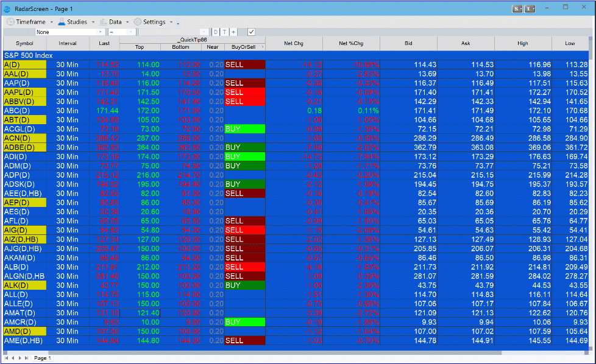
Task: Click the Studies flask icon
Action: (x=62, y=22)
